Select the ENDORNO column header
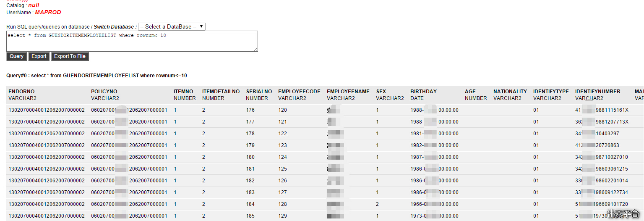 click(x=21, y=92)
